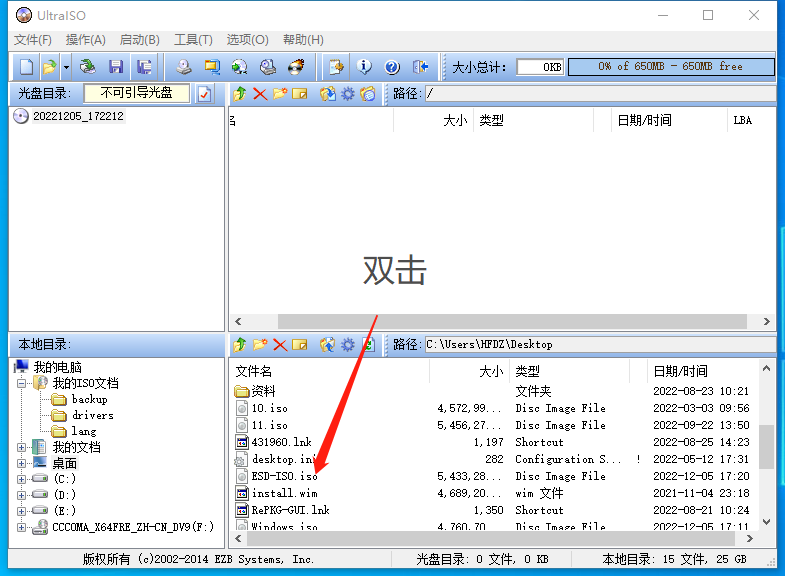Open Properties with the info icon
The height and width of the screenshot is (576, 785).
point(364,67)
